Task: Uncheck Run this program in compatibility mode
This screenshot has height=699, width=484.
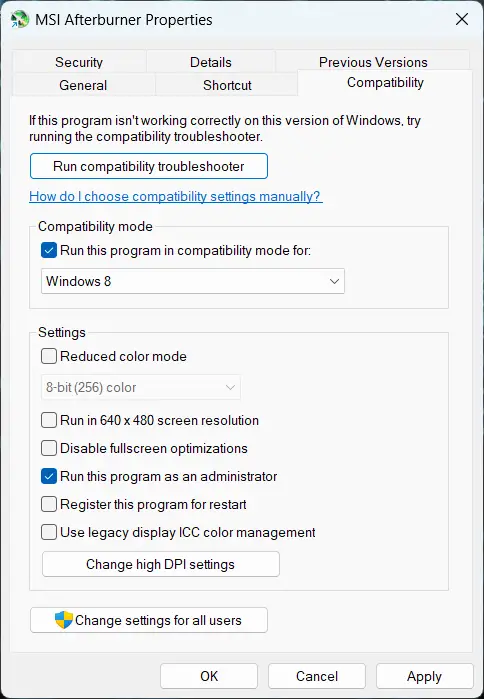Action: click(x=49, y=250)
